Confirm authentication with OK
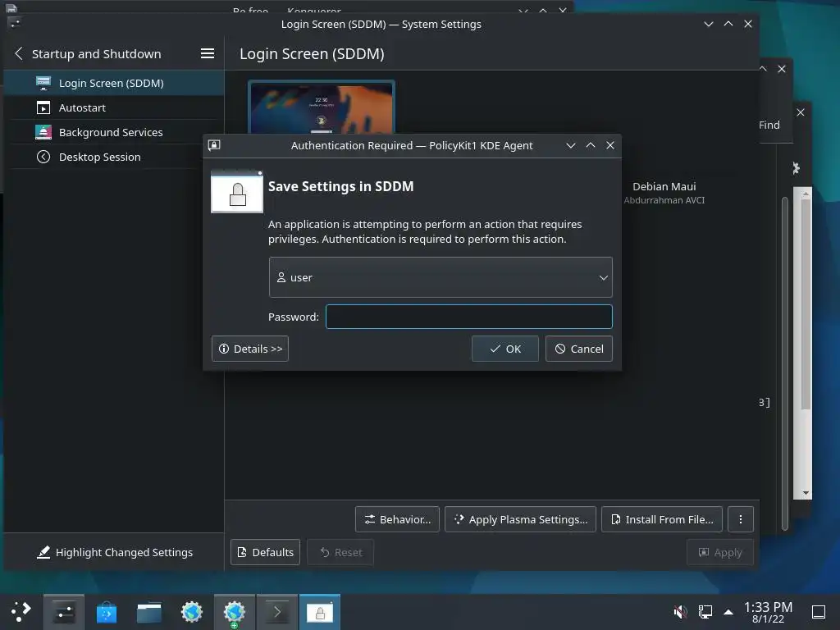 [x=505, y=349]
